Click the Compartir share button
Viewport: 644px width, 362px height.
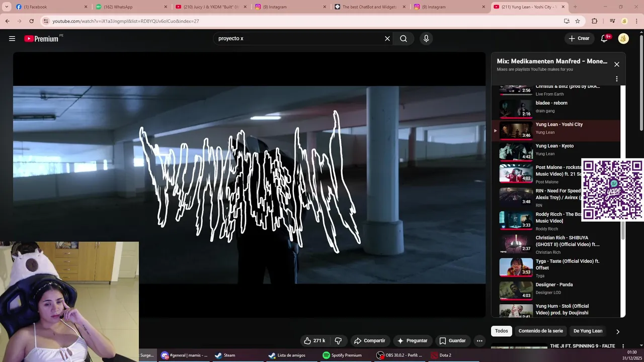coord(370,341)
